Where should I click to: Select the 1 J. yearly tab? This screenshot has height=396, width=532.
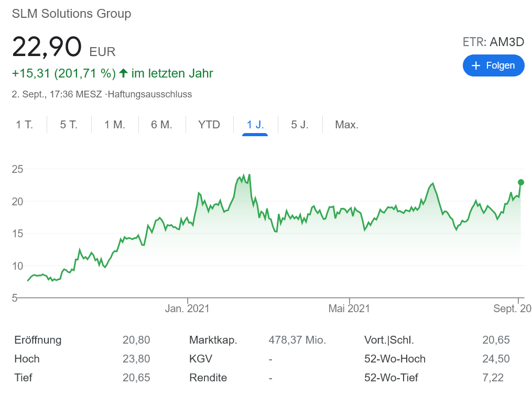tap(255, 125)
